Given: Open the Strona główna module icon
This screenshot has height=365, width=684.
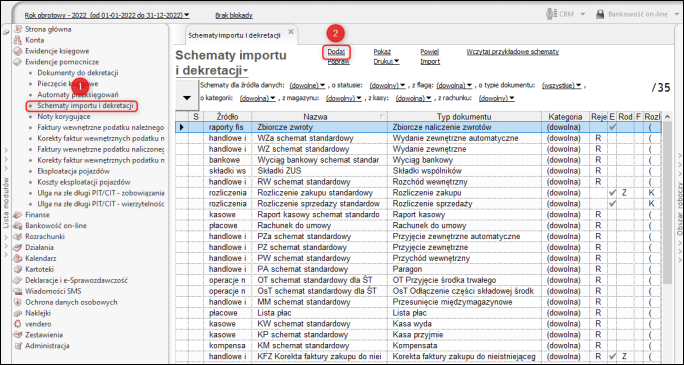Looking at the screenshot, I should (17, 29).
